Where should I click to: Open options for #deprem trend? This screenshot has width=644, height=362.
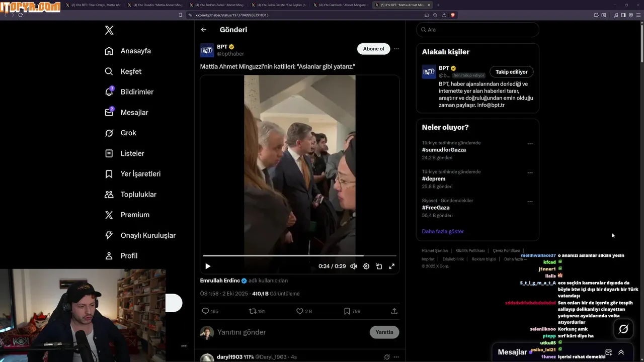click(530, 173)
